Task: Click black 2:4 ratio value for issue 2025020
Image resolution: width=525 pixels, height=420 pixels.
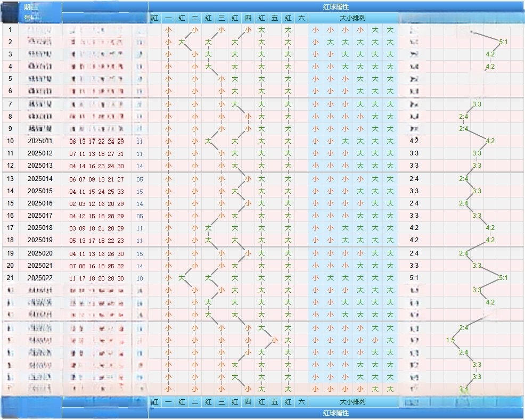Action: [x=414, y=253]
